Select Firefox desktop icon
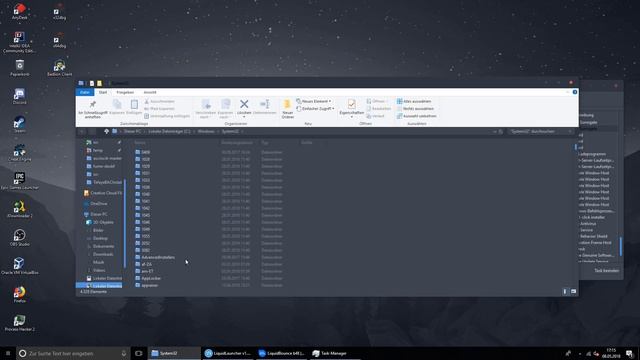The width and height of the screenshot is (640, 360). pos(19,294)
